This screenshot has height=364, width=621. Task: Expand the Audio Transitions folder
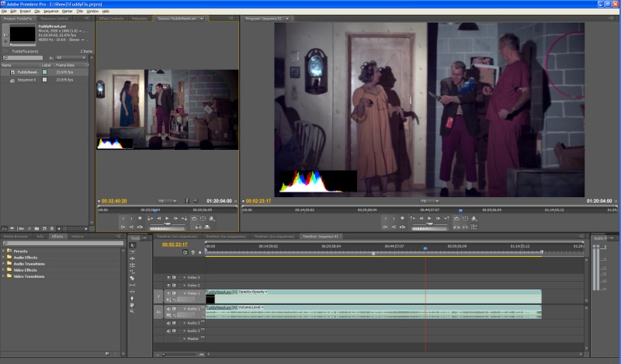point(4,264)
